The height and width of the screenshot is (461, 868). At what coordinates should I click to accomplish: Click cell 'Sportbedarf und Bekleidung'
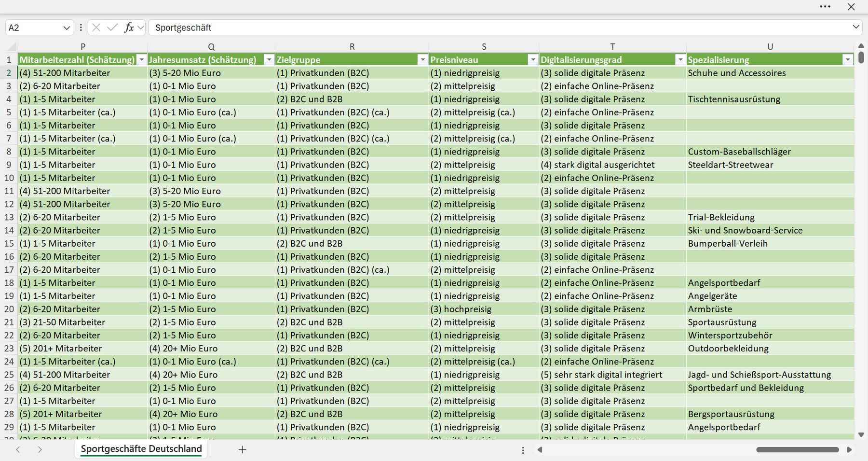pos(770,388)
